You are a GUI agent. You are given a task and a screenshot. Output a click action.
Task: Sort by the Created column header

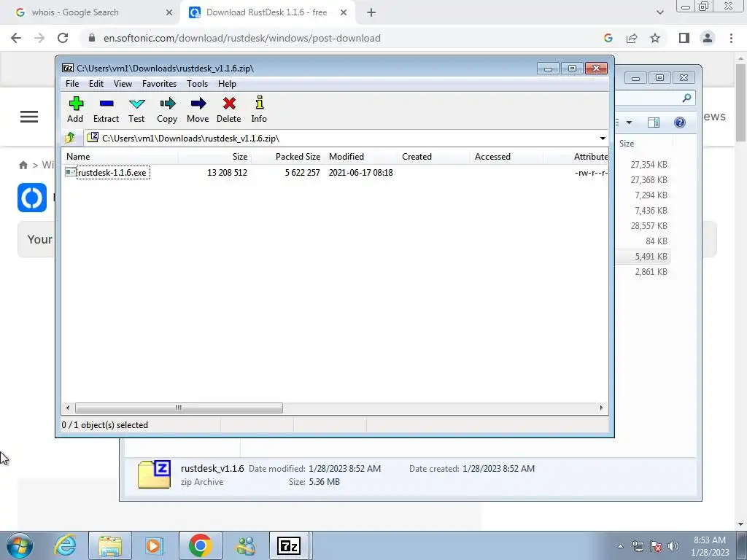[x=434, y=157]
